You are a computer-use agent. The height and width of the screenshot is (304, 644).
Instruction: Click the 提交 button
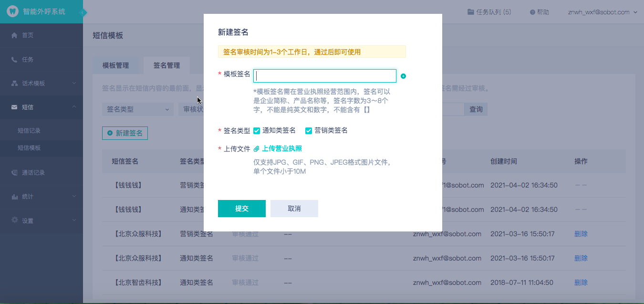pyautogui.click(x=241, y=209)
